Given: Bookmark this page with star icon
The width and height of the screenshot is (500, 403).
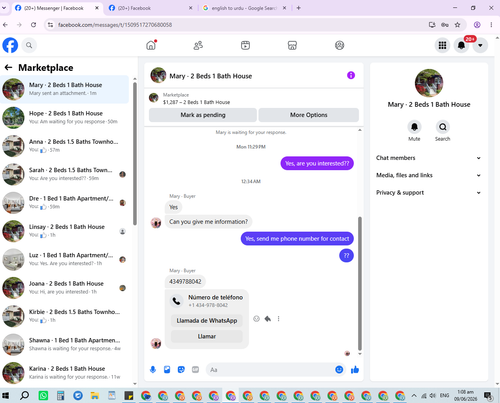Looking at the screenshot, I should [457, 25].
